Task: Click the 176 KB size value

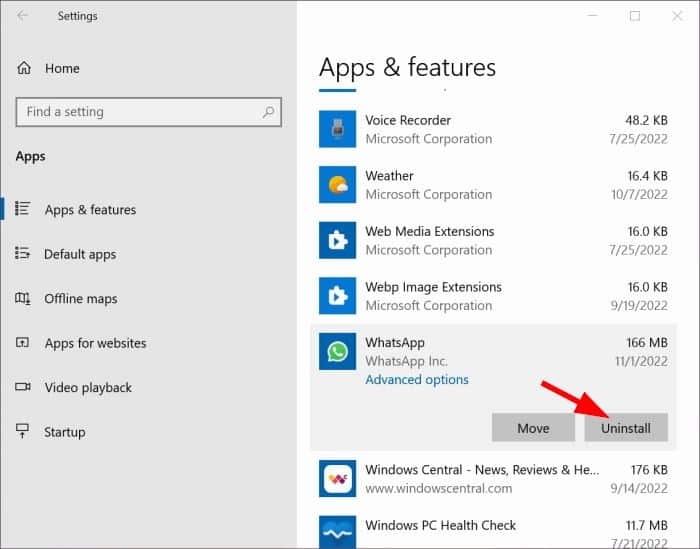Action: (649, 470)
